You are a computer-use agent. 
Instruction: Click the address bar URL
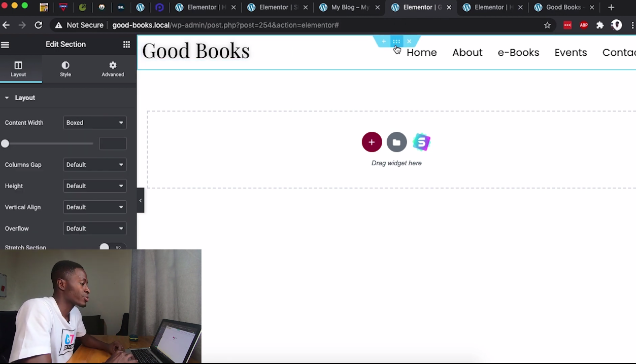coord(225,25)
